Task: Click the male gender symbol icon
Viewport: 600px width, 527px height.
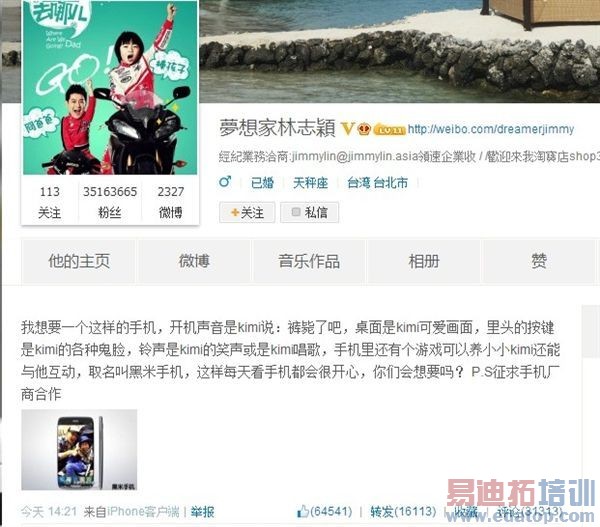Action: click(225, 181)
